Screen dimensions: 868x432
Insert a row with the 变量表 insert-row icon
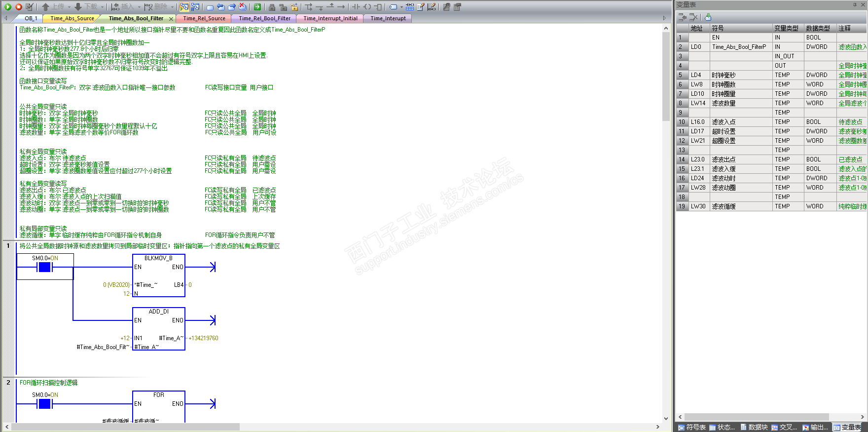pos(683,17)
